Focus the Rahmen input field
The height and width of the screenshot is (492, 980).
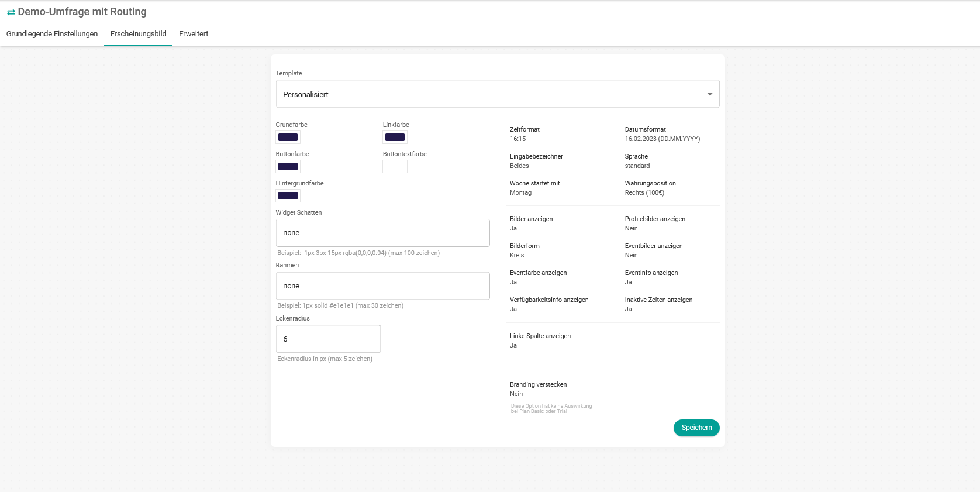383,286
